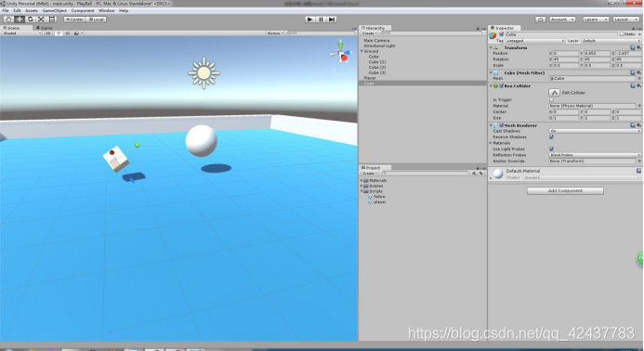This screenshot has width=644, height=351.
Task: Select the Rect transform tool
Action: click(52, 19)
